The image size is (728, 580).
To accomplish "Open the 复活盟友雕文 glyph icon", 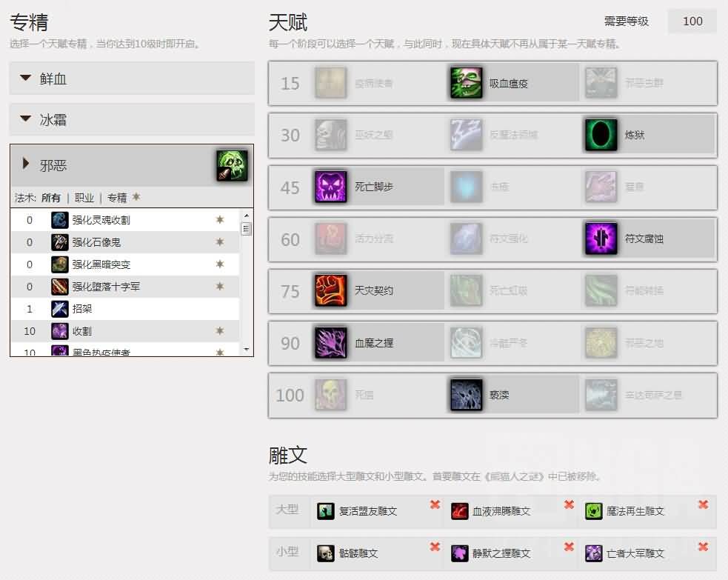I will coord(325,511).
